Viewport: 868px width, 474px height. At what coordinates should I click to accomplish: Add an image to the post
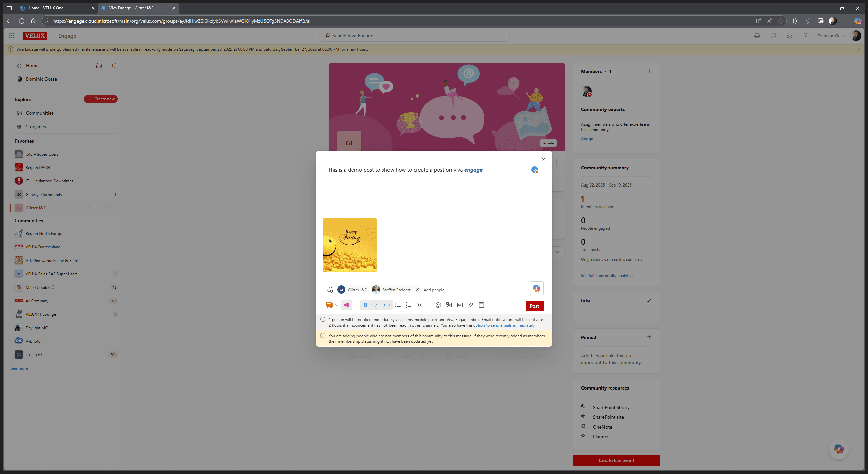click(449, 305)
